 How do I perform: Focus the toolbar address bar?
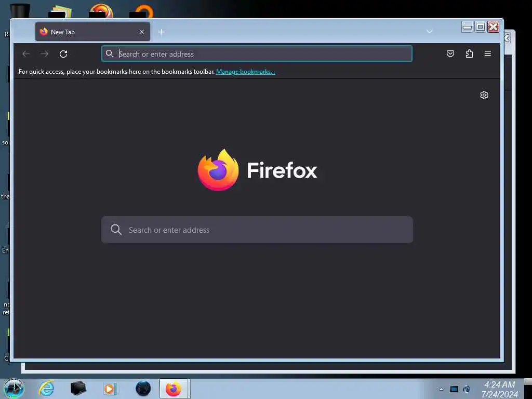pyautogui.click(x=257, y=54)
